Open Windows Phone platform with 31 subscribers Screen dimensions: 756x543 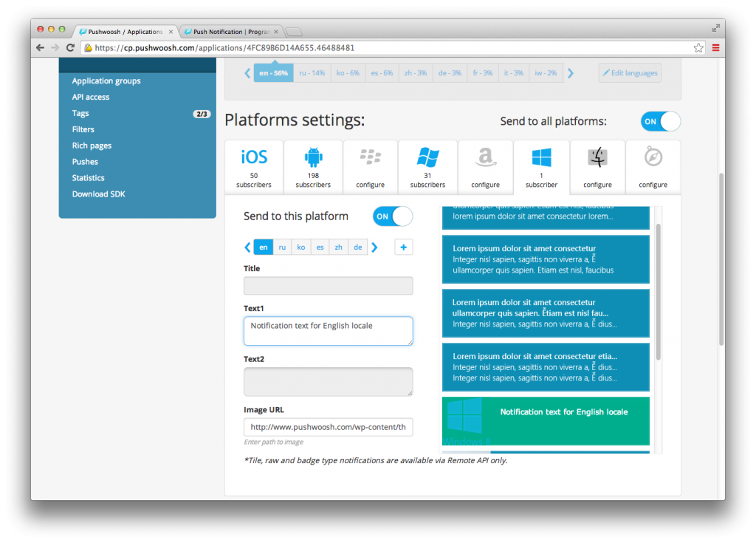[427, 167]
